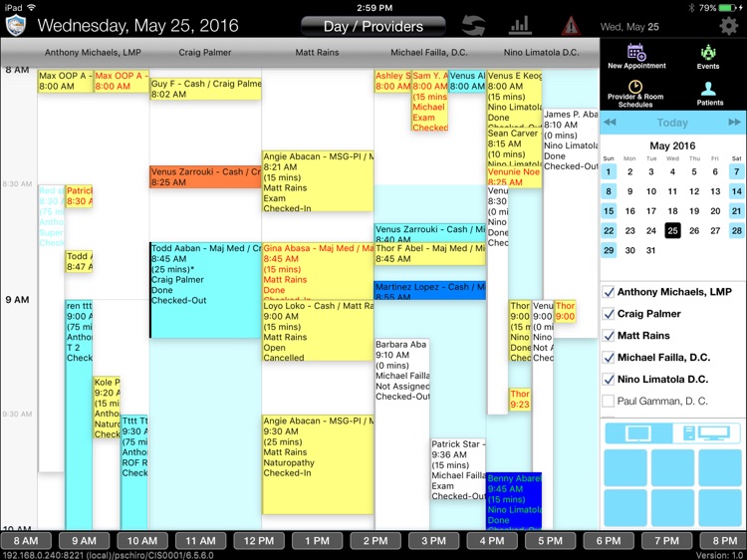This screenshot has height=560, width=747.
Task: Jump to 4 PM time button
Action: tap(492, 541)
